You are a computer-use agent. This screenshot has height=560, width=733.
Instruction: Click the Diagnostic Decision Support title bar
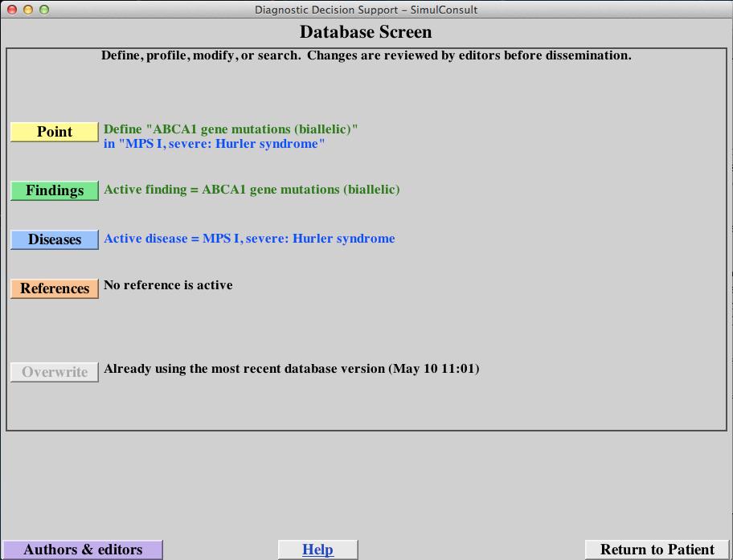(x=366, y=10)
